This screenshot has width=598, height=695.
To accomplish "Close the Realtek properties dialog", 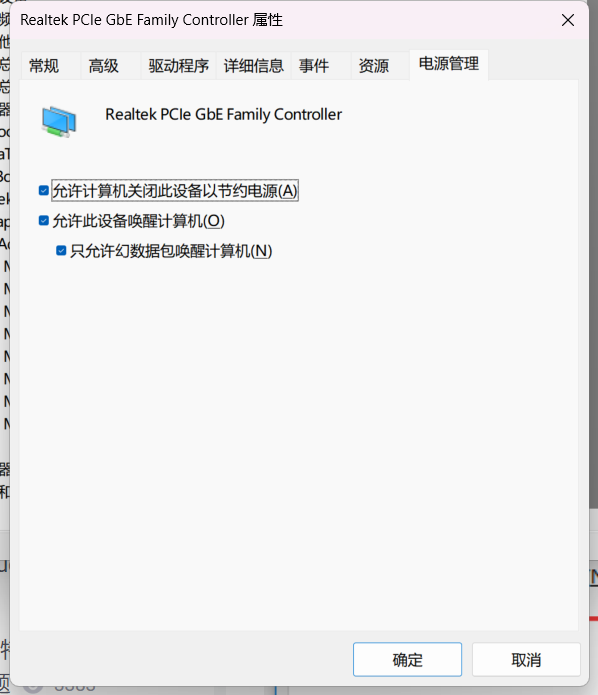I will (x=568, y=20).
